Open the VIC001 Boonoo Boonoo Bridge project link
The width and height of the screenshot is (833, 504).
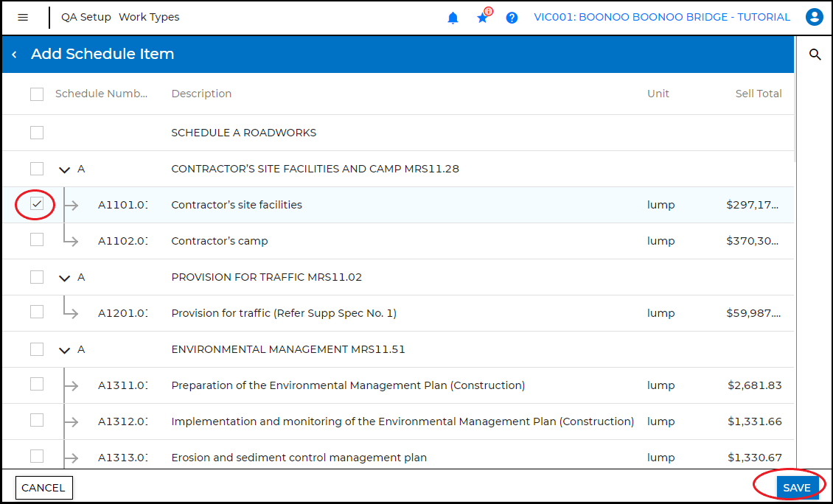coord(662,17)
